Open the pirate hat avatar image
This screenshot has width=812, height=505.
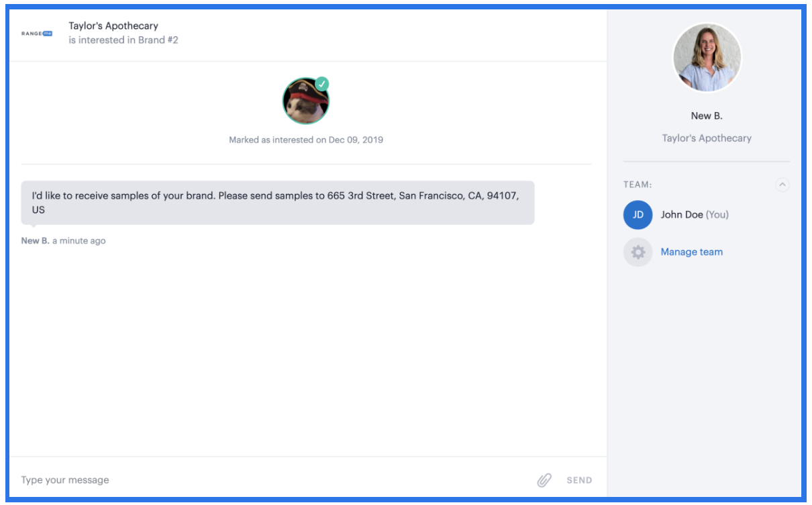[x=305, y=101]
